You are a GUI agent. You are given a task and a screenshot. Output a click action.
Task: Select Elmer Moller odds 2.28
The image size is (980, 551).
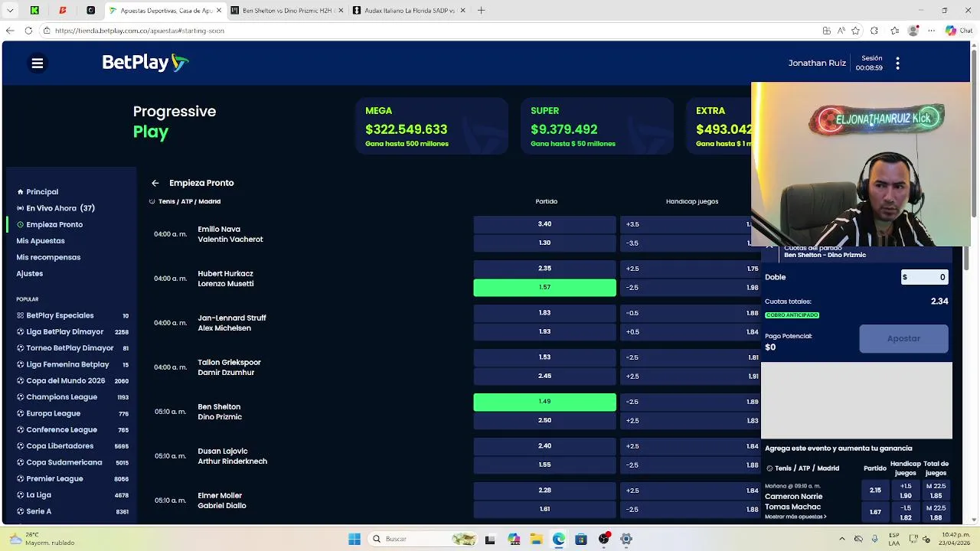(x=544, y=491)
